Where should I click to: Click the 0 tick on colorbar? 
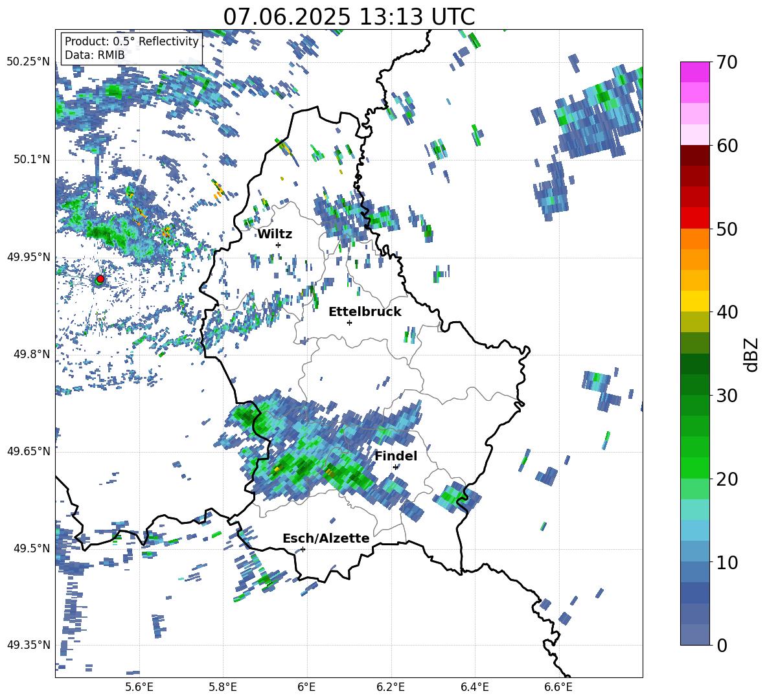(722, 646)
